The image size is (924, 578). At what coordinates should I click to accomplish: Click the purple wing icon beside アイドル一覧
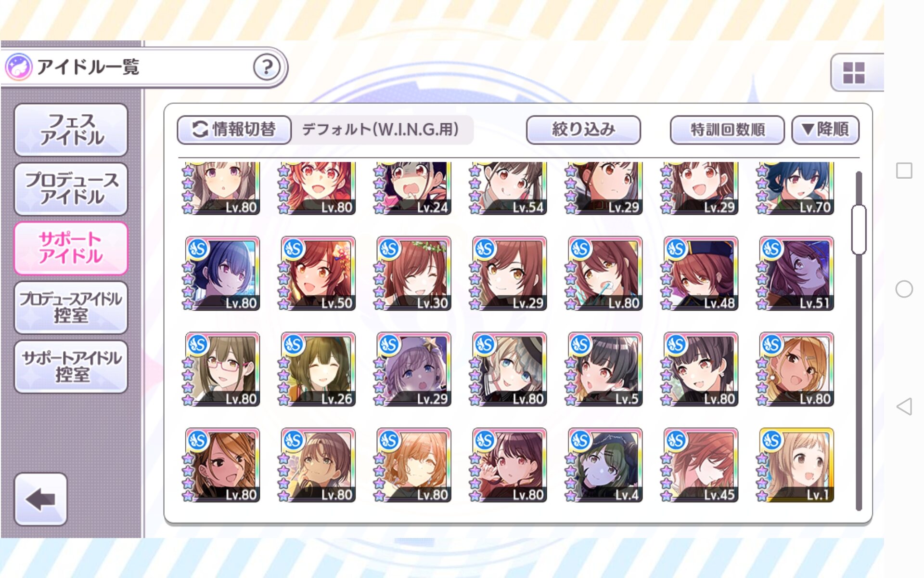click(x=19, y=67)
